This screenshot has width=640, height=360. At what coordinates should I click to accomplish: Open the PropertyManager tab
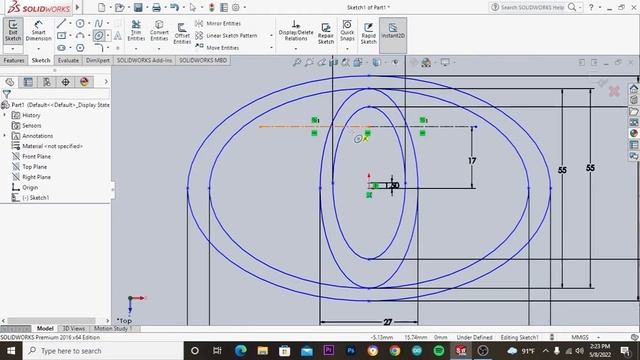coord(28,82)
